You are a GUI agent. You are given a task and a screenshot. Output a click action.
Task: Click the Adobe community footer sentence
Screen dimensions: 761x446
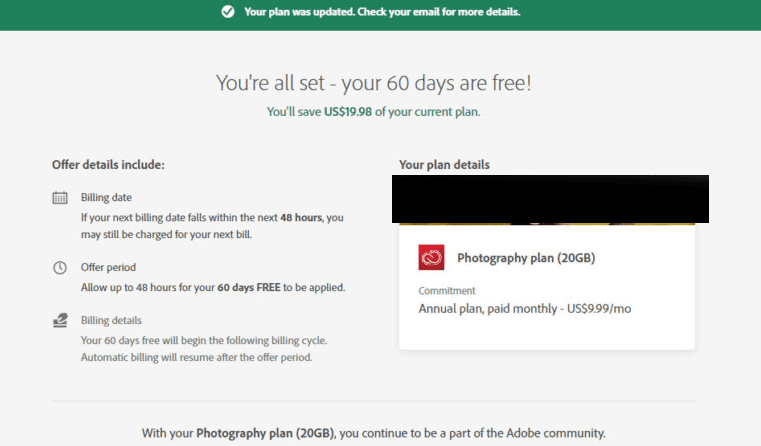[x=374, y=433]
